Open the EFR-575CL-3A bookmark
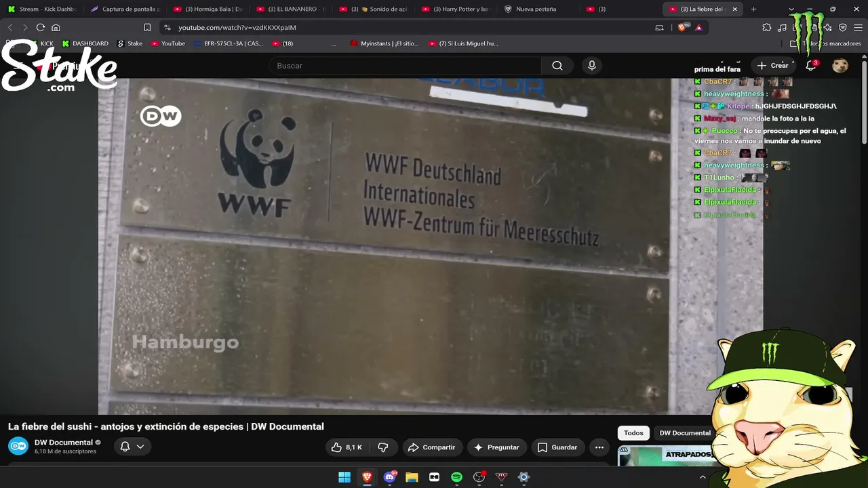The height and width of the screenshot is (488, 868). (x=229, y=43)
